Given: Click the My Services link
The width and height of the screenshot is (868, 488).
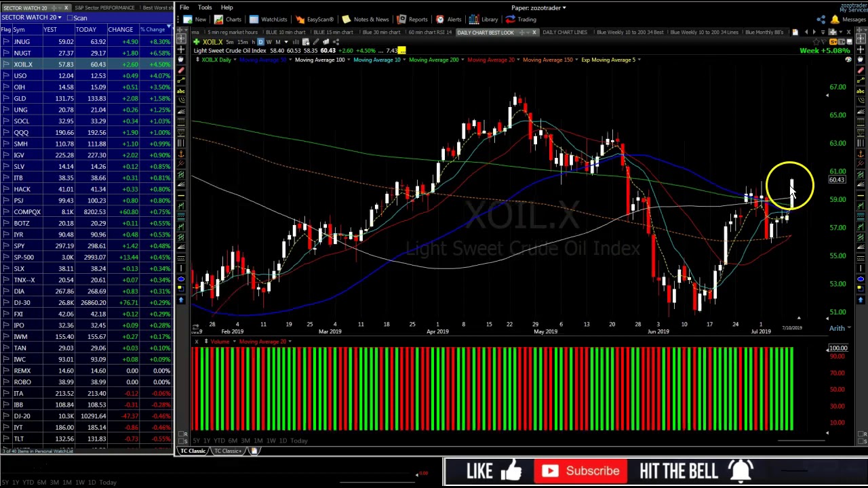Looking at the screenshot, I should pyautogui.click(x=854, y=10).
